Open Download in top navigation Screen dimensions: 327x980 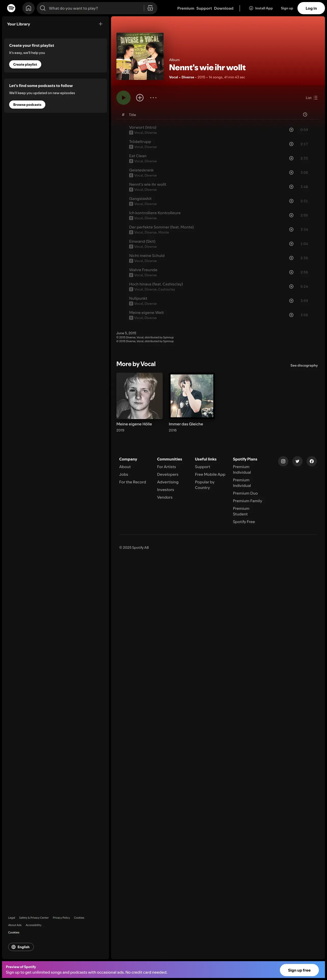pos(223,8)
